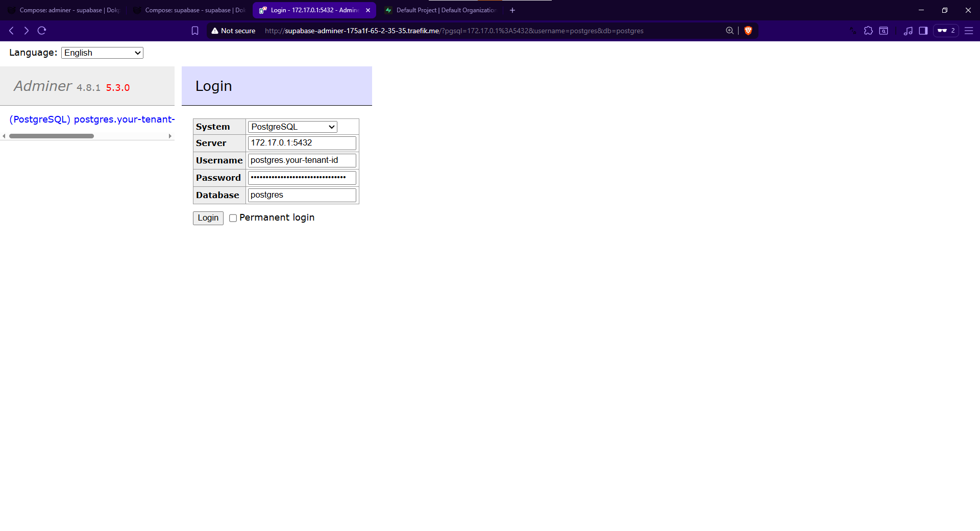Reload the Adminer login page

tap(42, 31)
